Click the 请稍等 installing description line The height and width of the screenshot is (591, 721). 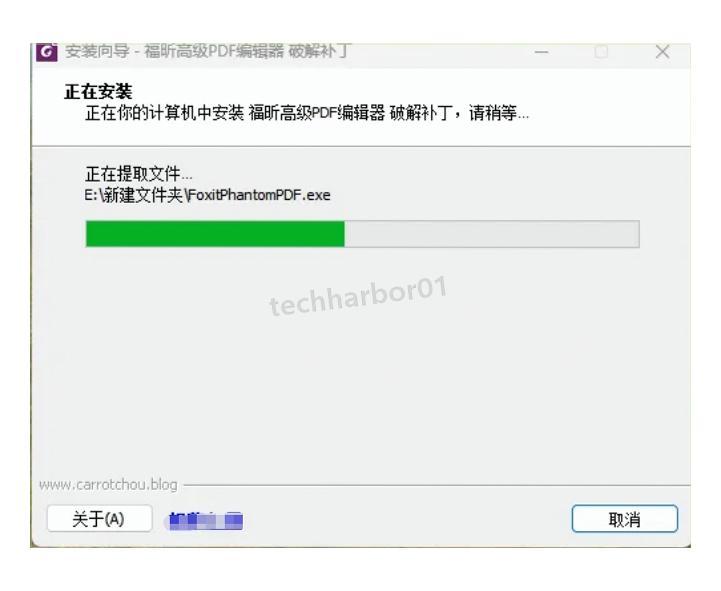[307, 113]
